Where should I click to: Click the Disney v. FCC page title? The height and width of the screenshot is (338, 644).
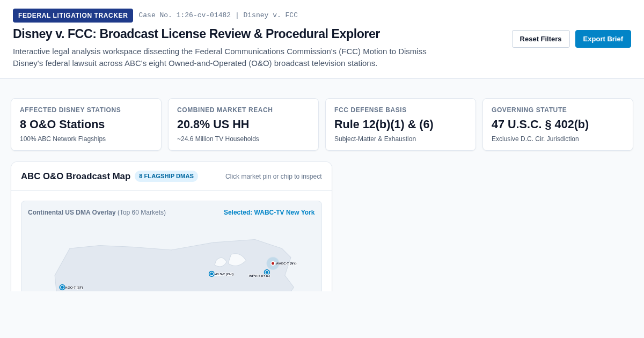196,34
